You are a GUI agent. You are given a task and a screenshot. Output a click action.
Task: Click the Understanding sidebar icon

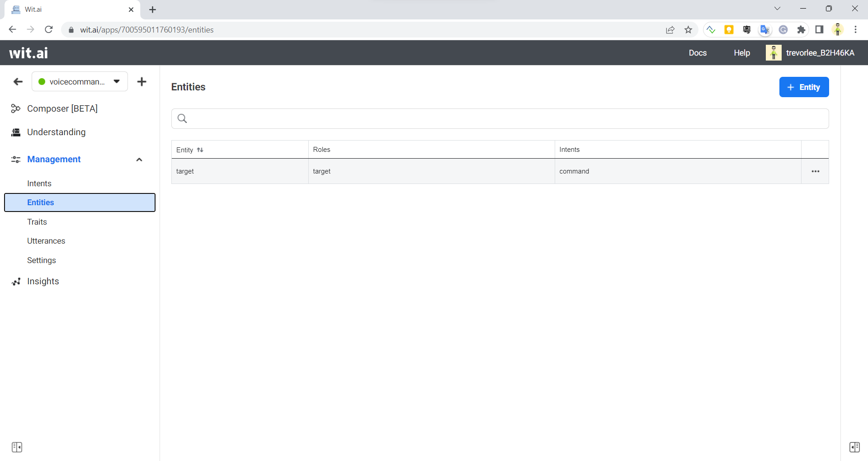pos(15,132)
